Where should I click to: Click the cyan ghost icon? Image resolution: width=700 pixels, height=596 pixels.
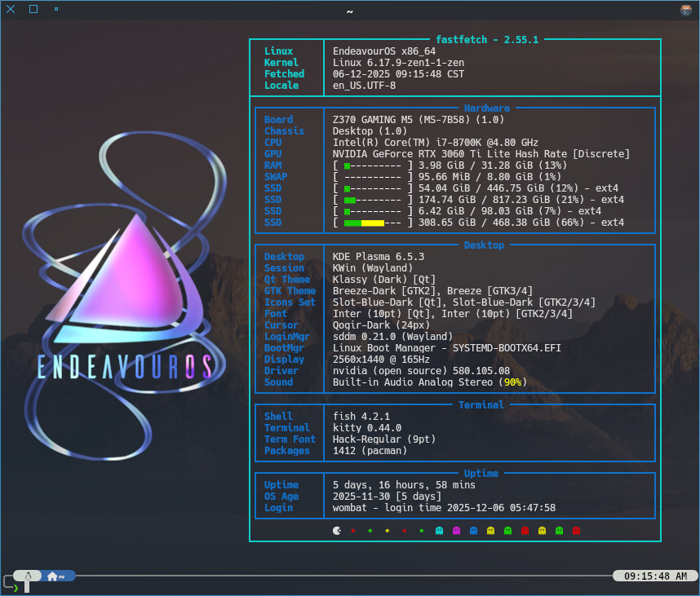point(440,531)
